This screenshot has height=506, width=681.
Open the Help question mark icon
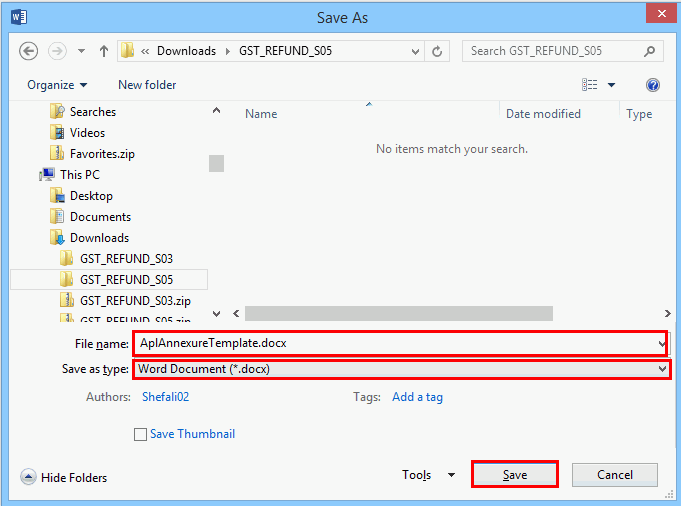coord(653,85)
